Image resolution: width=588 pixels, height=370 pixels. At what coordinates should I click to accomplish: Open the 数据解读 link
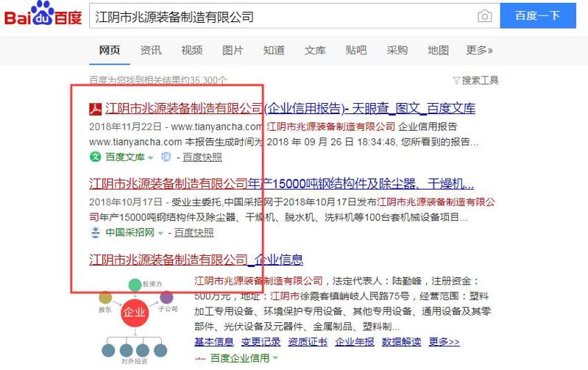click(x=401, y=342)
